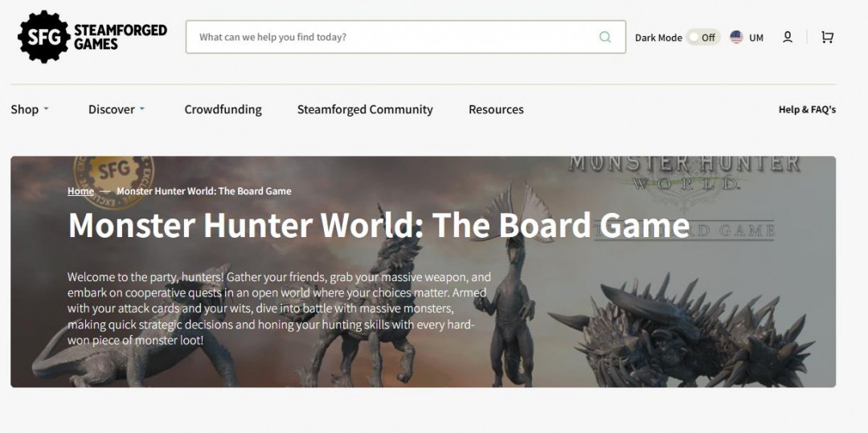Image resolution: width=868 pixels, height=433 pixels.
Task: Open the shopping cart icon
Action: tap(827, 37)
